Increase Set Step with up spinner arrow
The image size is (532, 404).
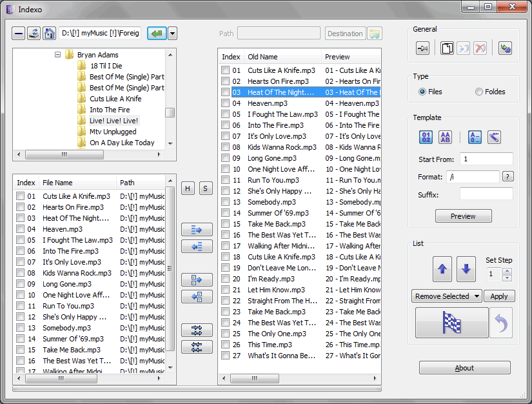click(507, 270)
